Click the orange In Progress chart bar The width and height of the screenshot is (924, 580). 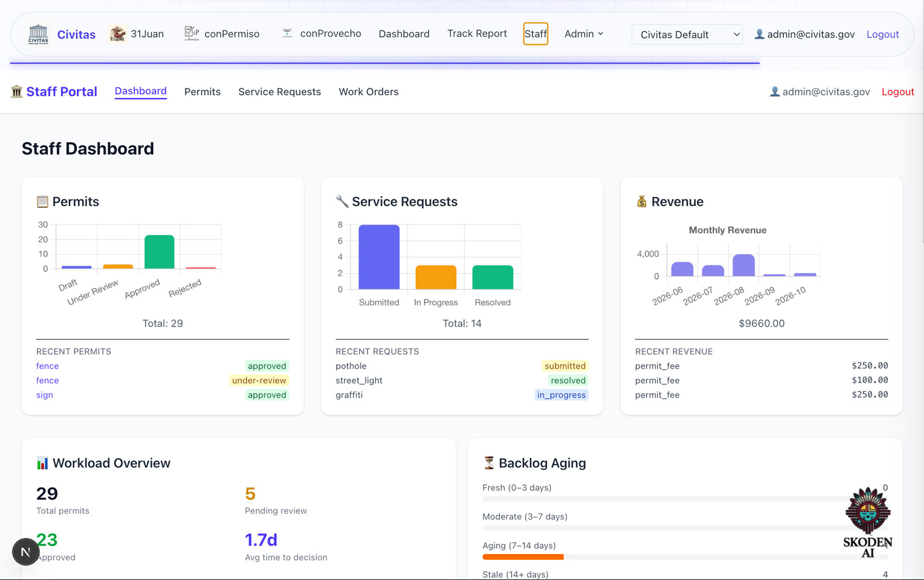[436, 278]
